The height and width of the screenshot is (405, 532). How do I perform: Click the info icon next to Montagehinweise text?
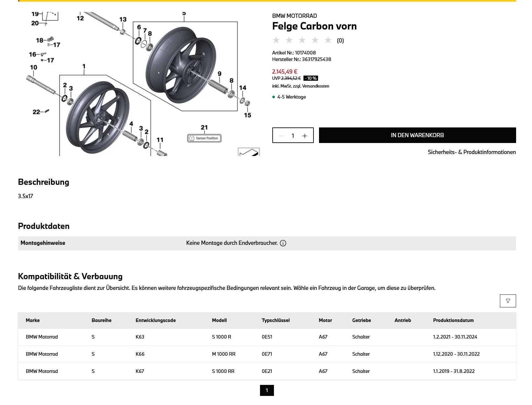point(283,243)
